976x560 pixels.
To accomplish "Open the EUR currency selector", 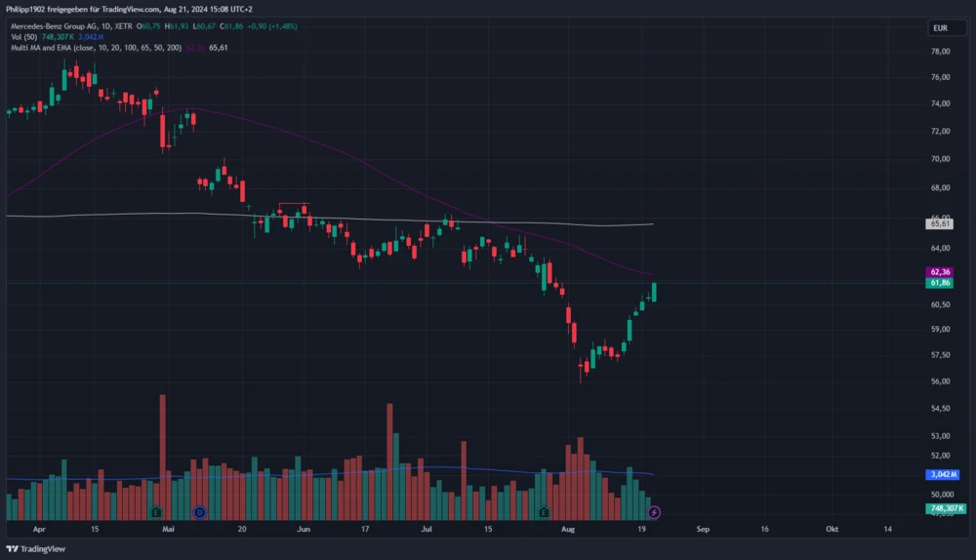I will point(941,27).
